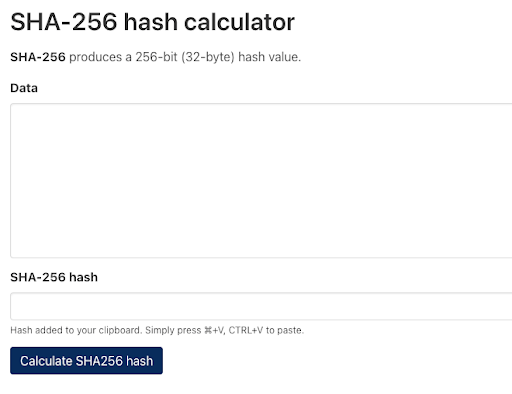Click the bold SHA-256 word in description
512x394 pixels.
click(38, 57)
